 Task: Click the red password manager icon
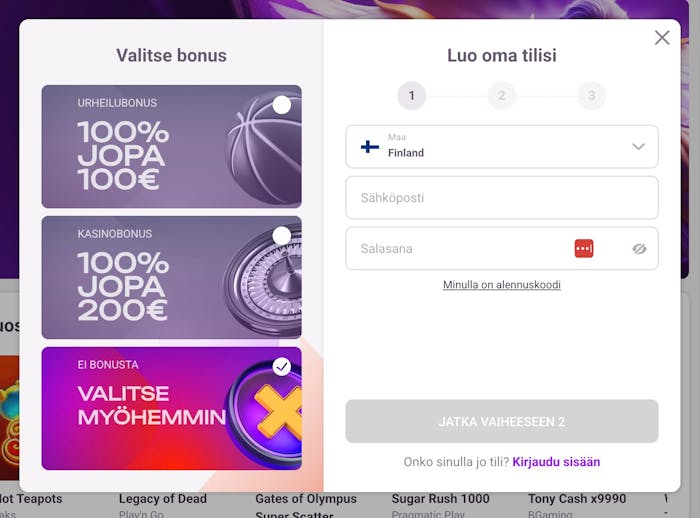pyautogui.click(x=584, y=249)
